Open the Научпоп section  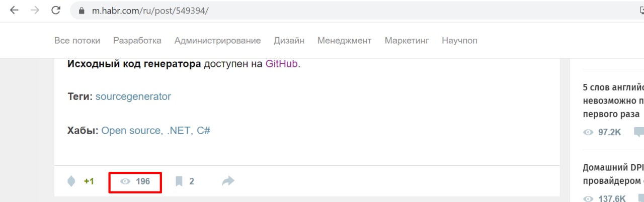(459, 41)
